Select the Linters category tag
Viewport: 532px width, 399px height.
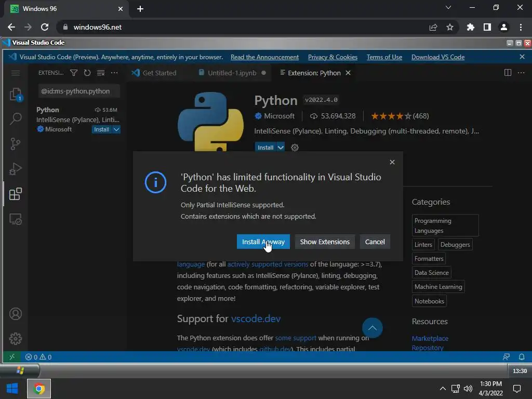pos(423,244)
